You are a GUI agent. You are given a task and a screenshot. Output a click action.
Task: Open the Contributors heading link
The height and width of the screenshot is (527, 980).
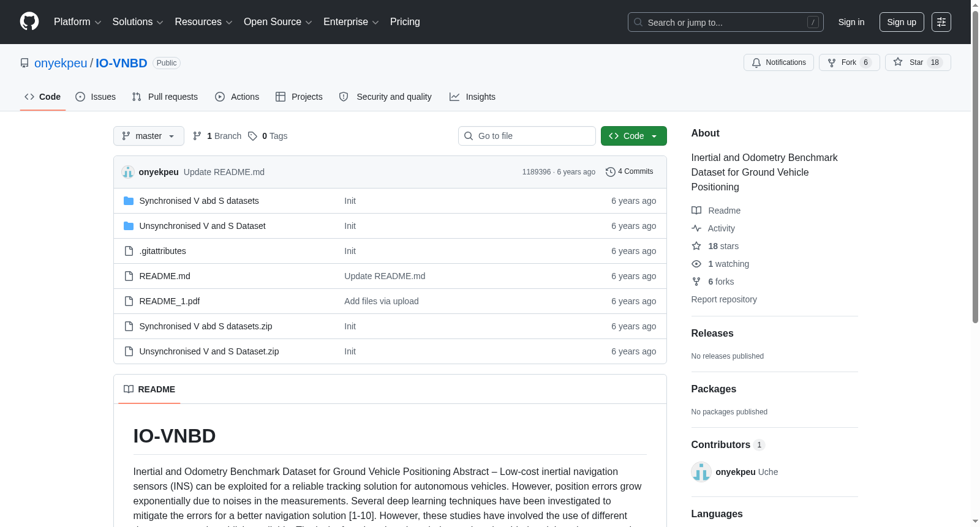(728, 444)
